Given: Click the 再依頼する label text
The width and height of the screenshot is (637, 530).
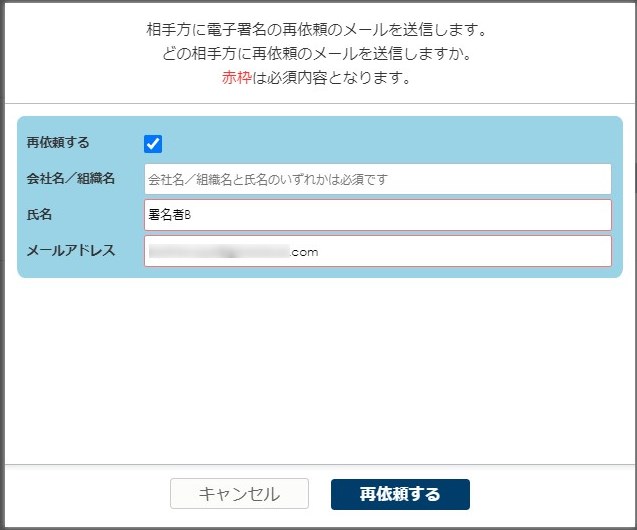Looking at the screenshot, I should 58,143.
